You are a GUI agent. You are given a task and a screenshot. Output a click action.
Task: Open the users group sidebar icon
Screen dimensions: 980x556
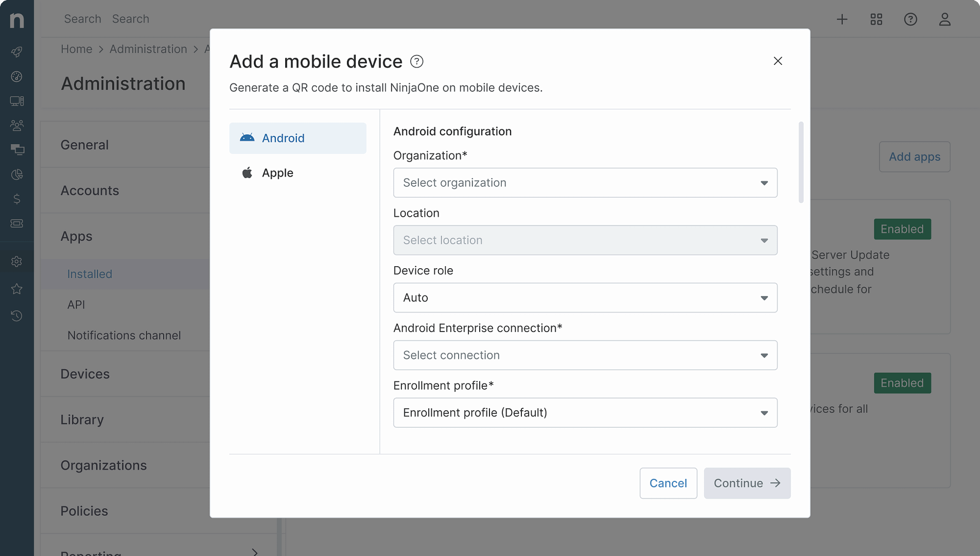(17, 125)
